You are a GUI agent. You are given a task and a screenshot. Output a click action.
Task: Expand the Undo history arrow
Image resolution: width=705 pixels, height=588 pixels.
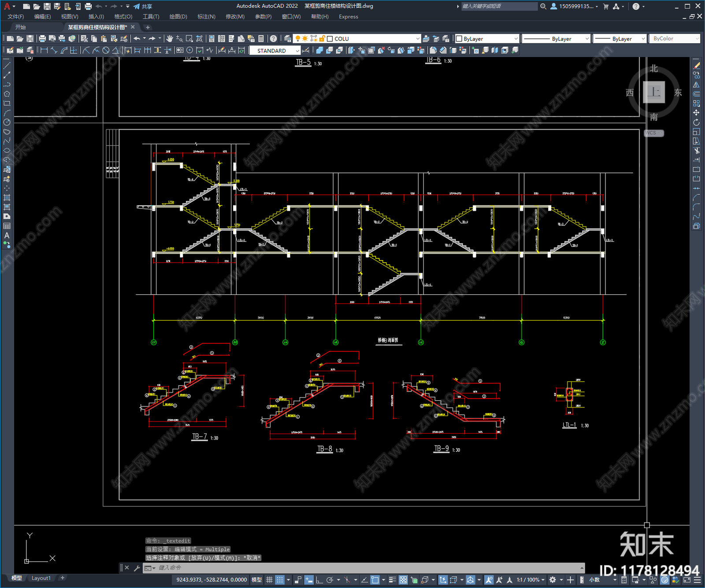(144, 39)
